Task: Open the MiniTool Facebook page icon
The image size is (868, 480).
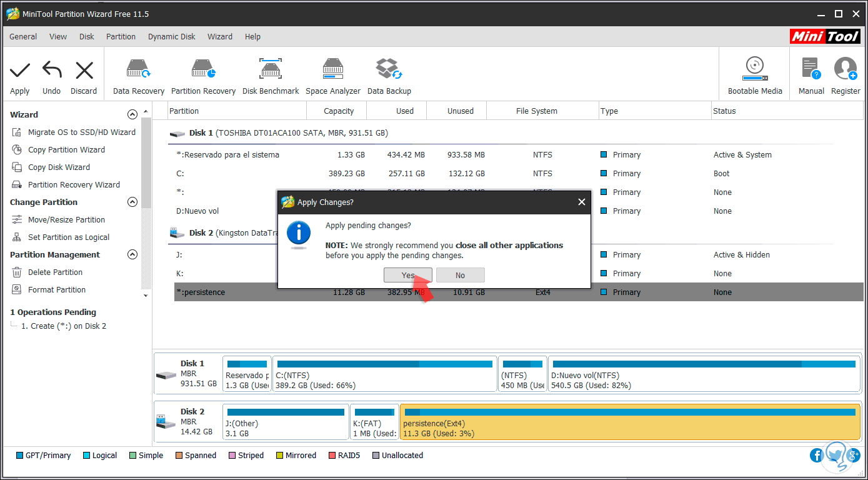Action: pyautogui.click(x=816, y=456)
